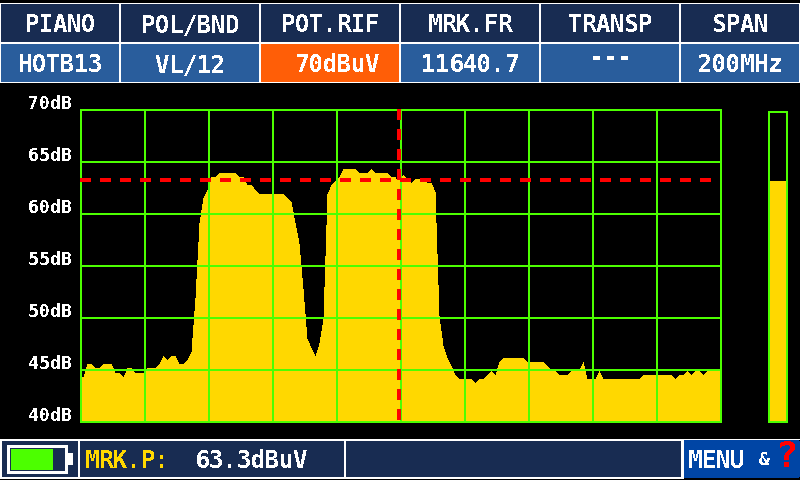Image resolution: width=800 pixels, height=480 pixels.
Task: Tap the 45dB axis label
Action: pyautogui.click(x=50, y=363)
